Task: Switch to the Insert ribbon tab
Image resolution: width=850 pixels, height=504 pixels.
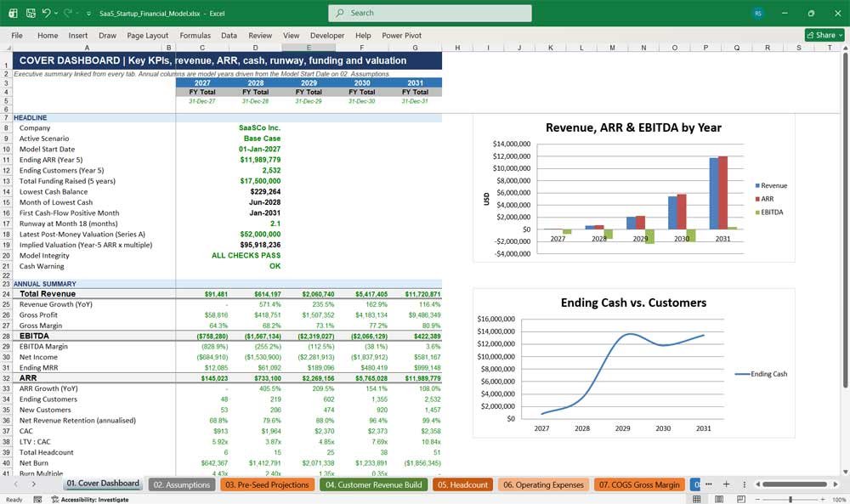Action: point(77,35)
